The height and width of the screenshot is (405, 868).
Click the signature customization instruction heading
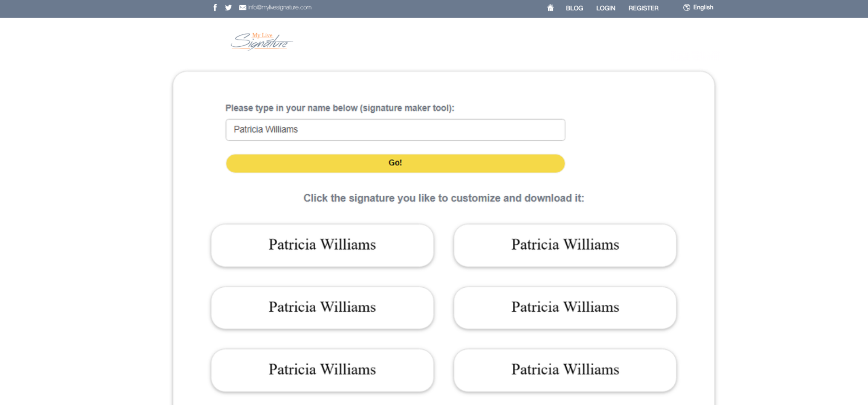coord(443,198)
